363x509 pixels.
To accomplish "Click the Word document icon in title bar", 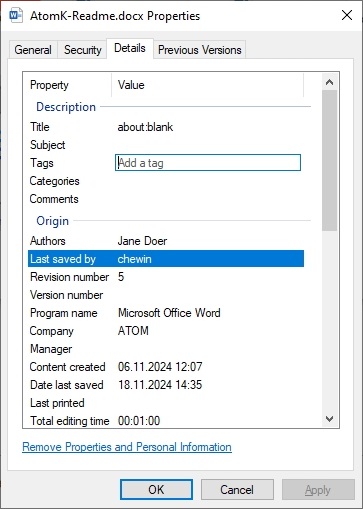I will [x=16, y=15].
